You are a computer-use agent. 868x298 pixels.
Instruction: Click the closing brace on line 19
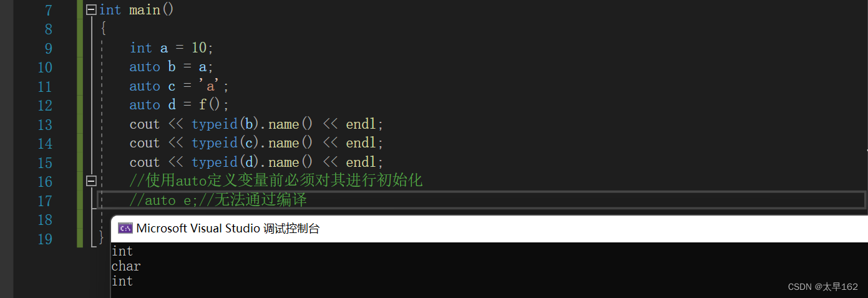click(x=102, y=238)
